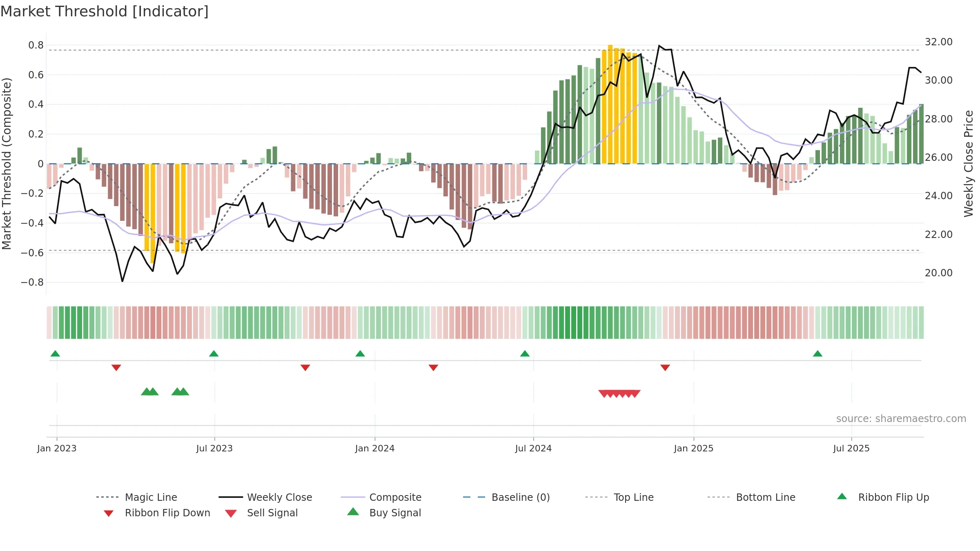Toggle the Weekly Close legend entry
Image resolution: width=980 pixels, height=551 pixels.
[x=265, y=497]
